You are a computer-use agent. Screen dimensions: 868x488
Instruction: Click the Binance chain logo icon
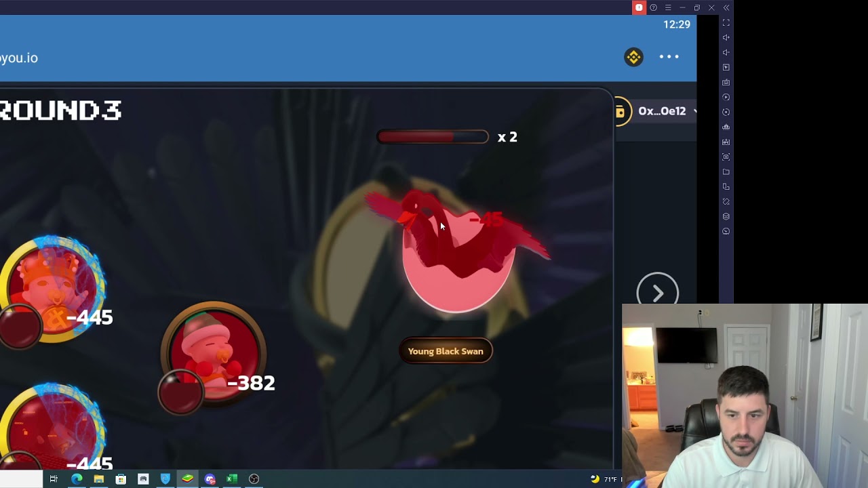coord(633,57)
